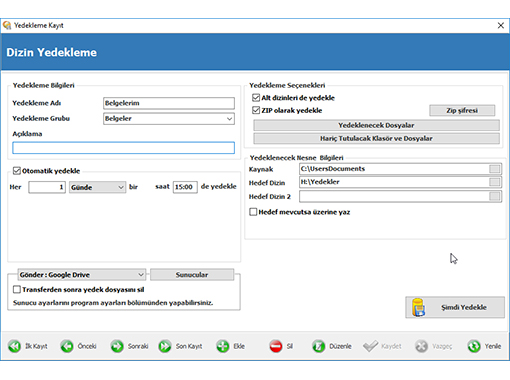Toggle Alt dizinleri de yedekle checkbox
The height and width of the screenshot is (380, 510).
pos(256,98)
